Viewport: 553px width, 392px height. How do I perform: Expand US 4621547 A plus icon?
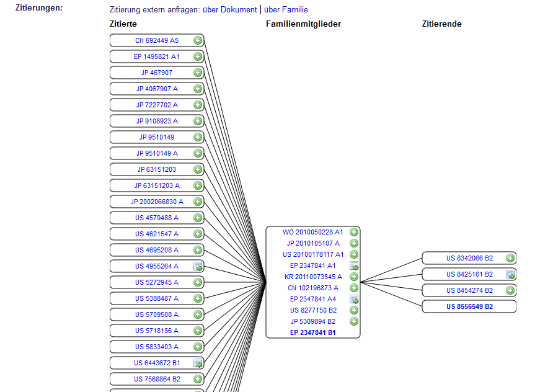(198, 234)
